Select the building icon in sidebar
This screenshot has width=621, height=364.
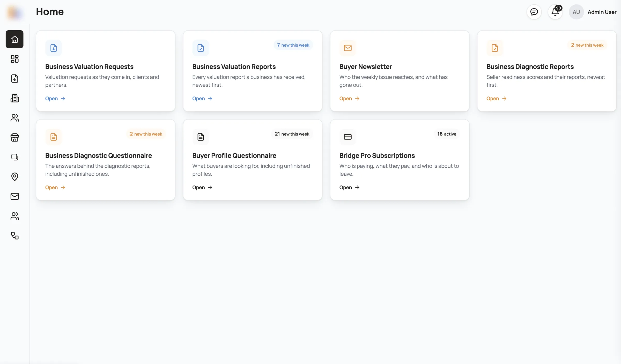click(14, 98)
